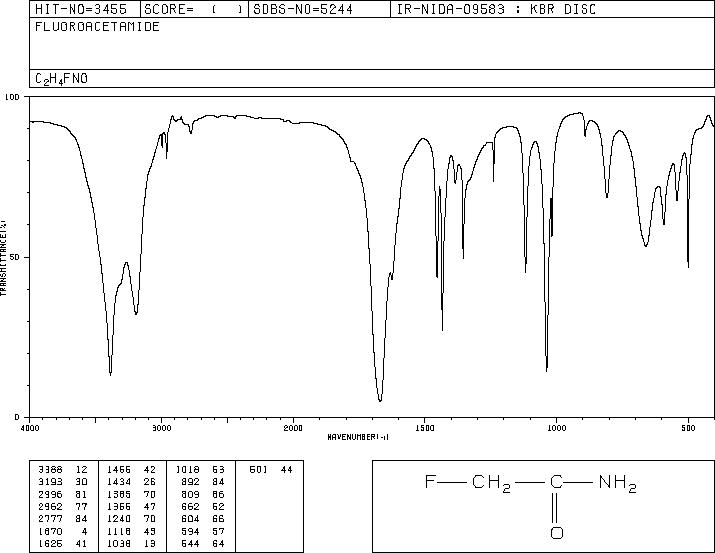
Task: Click the peak table value 1038
Action: [x=119, y=544]
